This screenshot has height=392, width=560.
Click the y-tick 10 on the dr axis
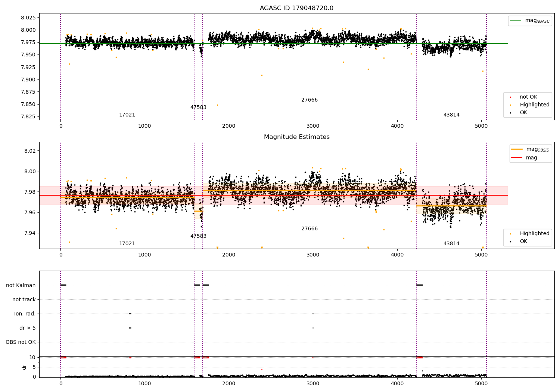(x=32, y=358)
